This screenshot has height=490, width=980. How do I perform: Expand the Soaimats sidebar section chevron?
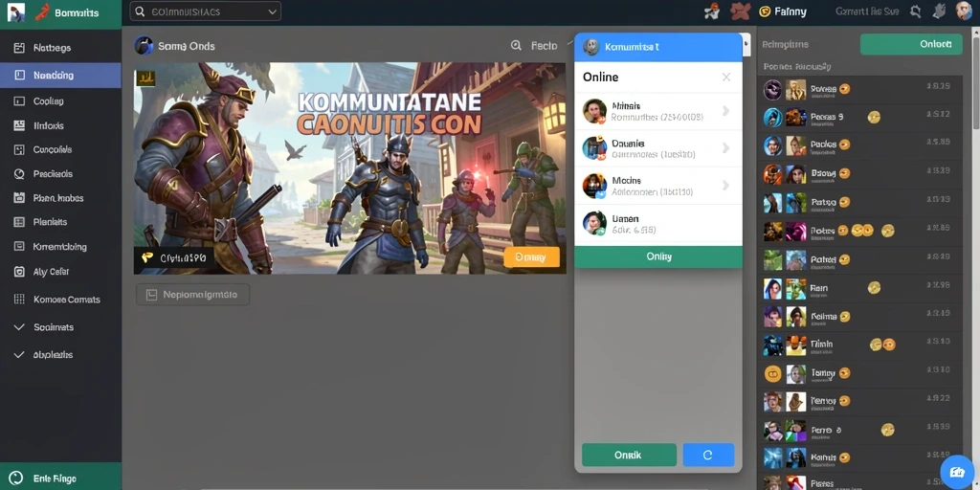(x=19, y=327)
